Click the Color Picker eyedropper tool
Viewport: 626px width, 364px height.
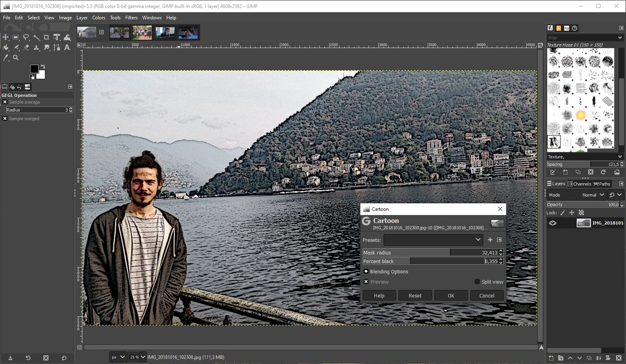pos(6,58)
